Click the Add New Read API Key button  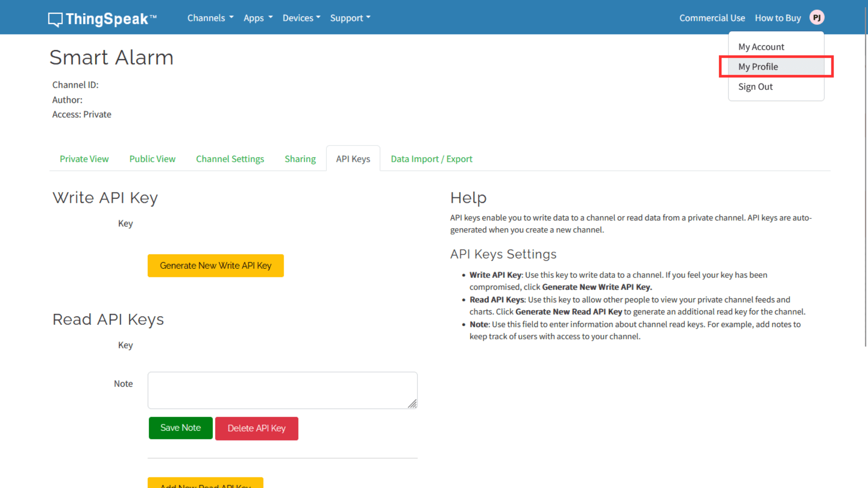click(205, 483)
